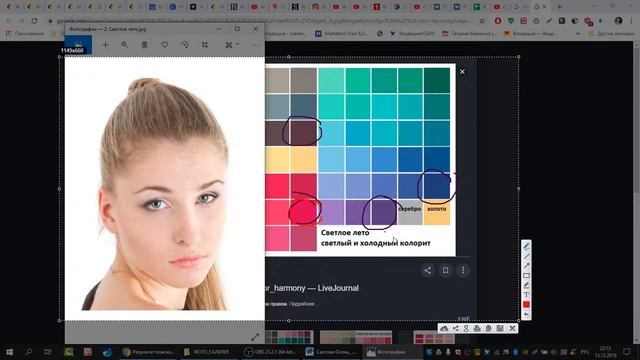Switch the РУС input language indicator
Image resolution: width=640 pixels, height=360 pixels.
pos(585,352)
